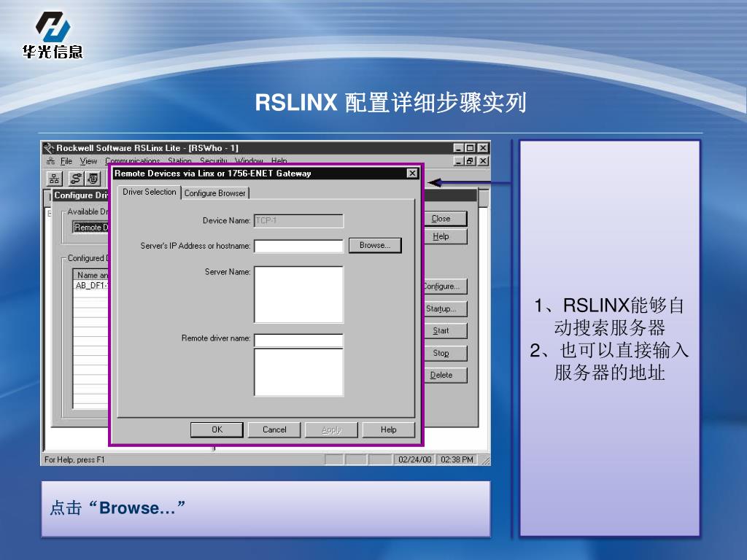Click Cancel in Remote Devices dialog
This screenshot has height=560, width=747.
[274, 429]
